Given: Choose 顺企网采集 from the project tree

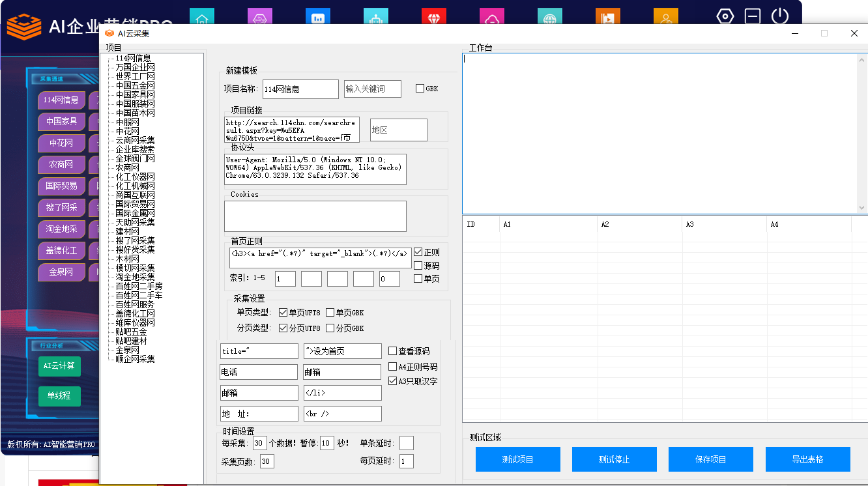Looking at the screenshot, I should click(135, 359).
